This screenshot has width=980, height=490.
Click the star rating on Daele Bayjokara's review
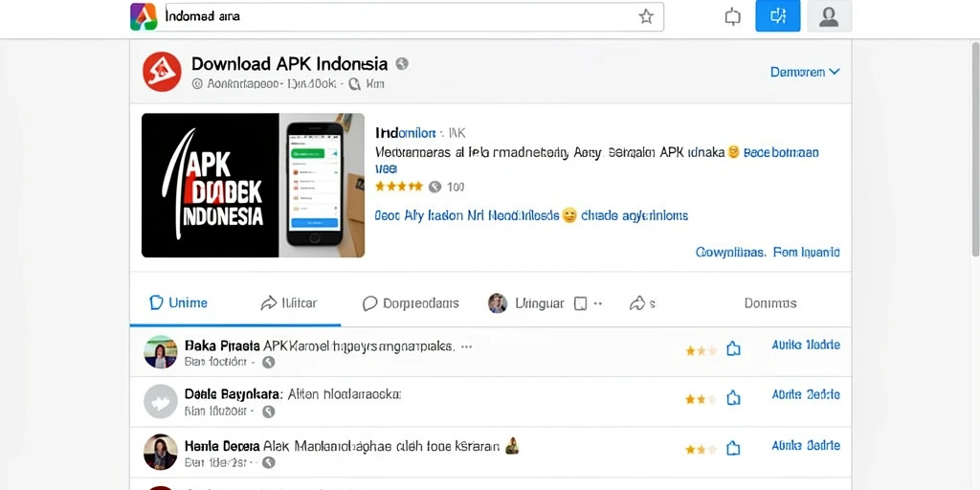[700, 399]
